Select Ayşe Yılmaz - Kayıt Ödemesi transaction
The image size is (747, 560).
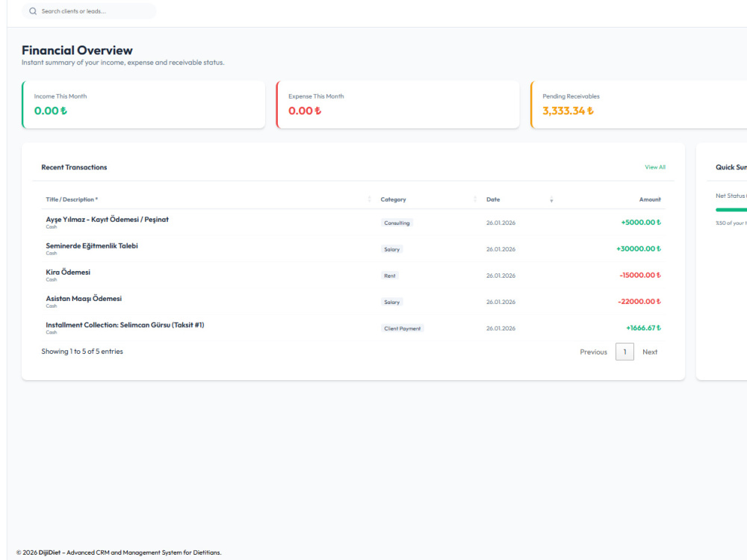pos(353,223)
